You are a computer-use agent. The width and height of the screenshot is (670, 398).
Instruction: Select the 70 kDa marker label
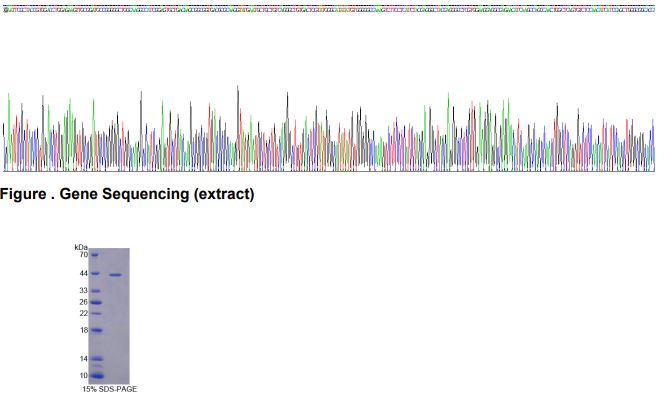[x=83, y=254]
